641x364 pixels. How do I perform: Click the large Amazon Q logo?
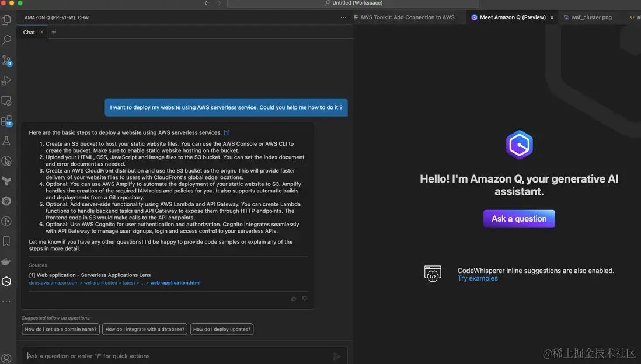tap(519, 145)
